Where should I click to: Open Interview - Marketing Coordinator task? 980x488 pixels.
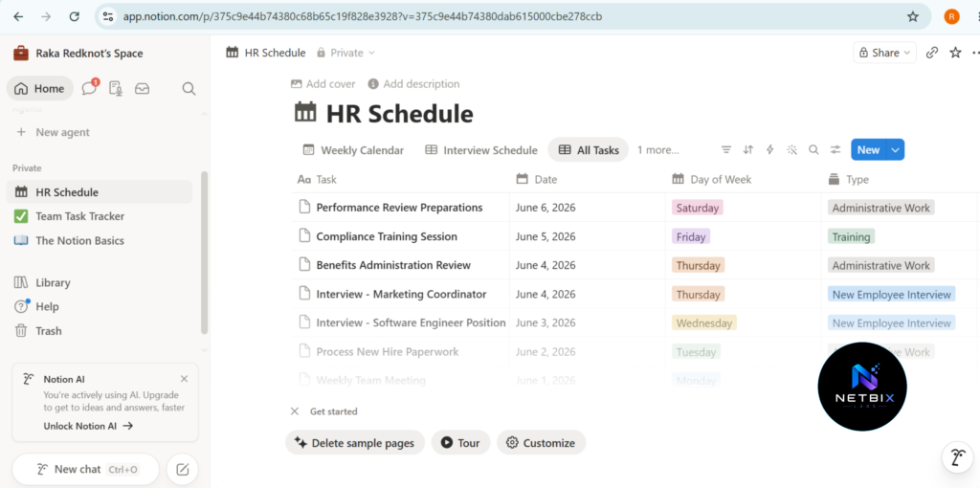tap(401, 295)
